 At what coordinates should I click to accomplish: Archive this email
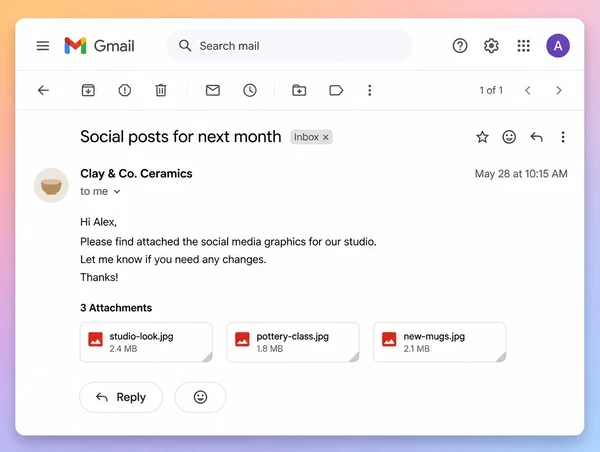click(x=88, y=90)
